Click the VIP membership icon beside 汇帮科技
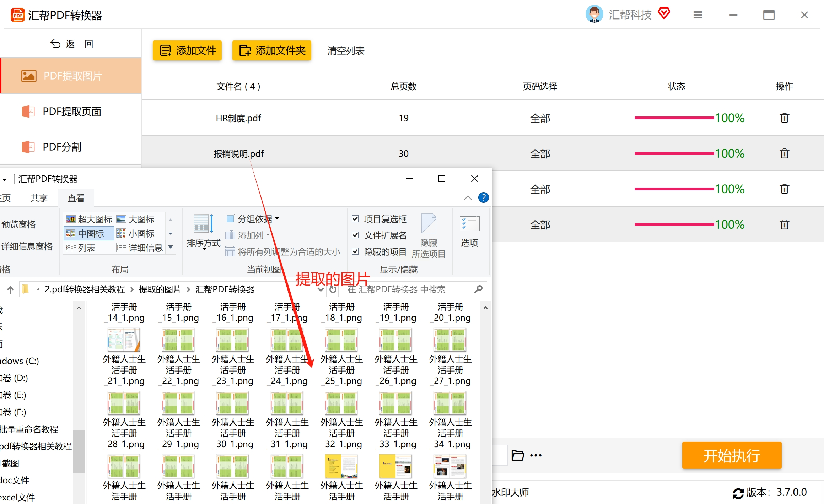824x504 pixels. tap(664, 13)
